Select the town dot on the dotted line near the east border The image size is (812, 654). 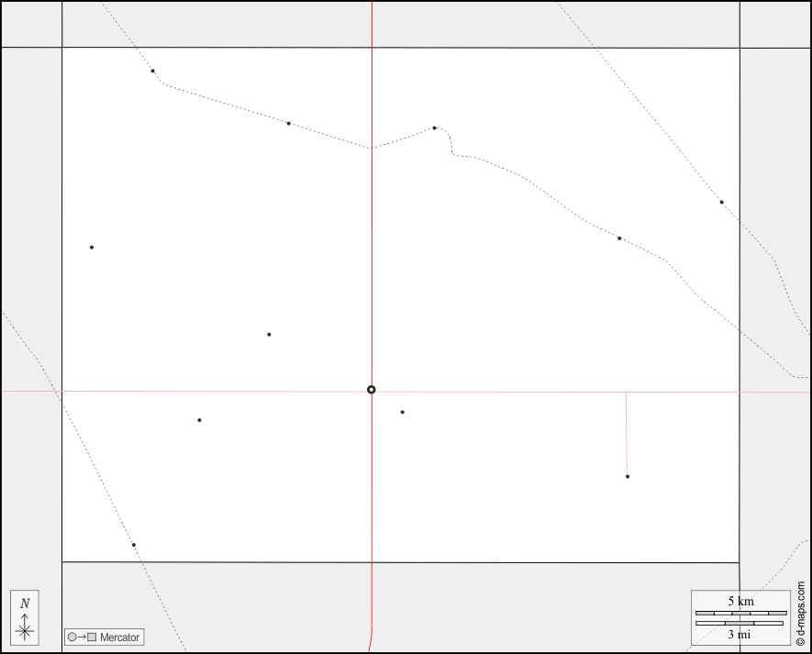point(721,202)
